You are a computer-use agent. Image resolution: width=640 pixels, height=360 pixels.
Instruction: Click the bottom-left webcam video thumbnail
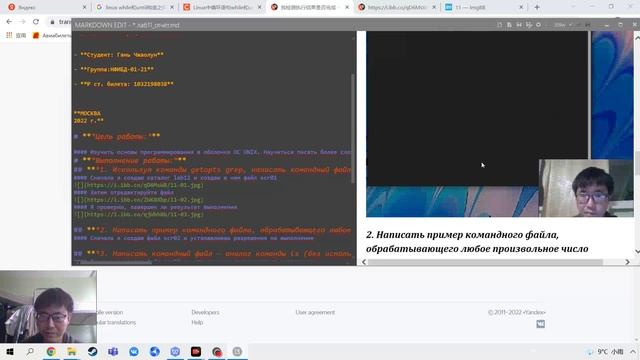[x=48, y=307]
